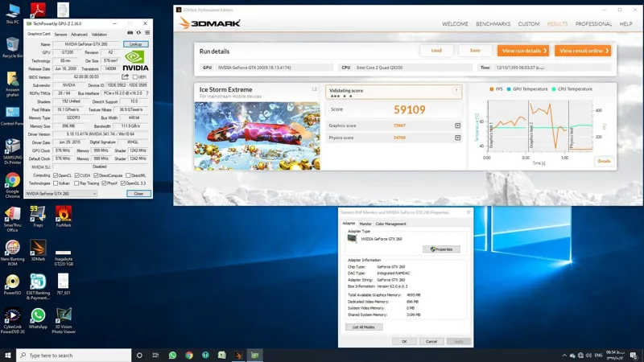Click the GPU-Z screenshot camera icon
Image resolution: width=644 pixels, height=362 pixels.
click(x=130, y=34)
